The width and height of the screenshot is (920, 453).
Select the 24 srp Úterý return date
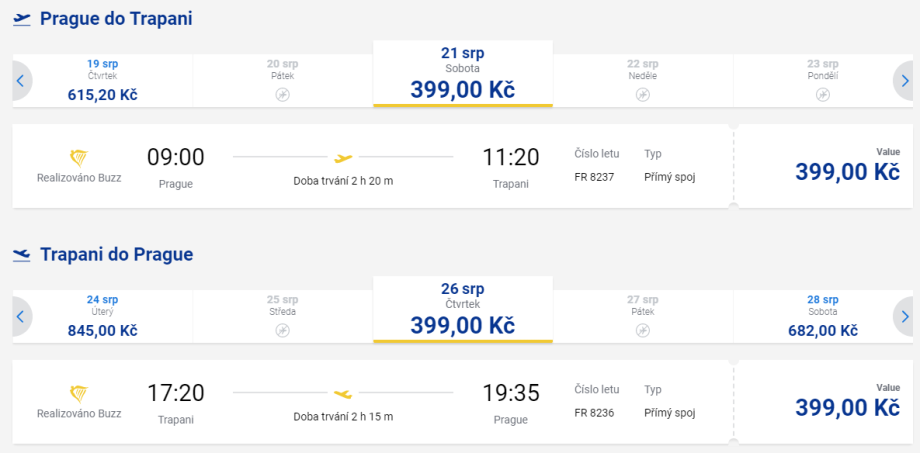[102, 316]
